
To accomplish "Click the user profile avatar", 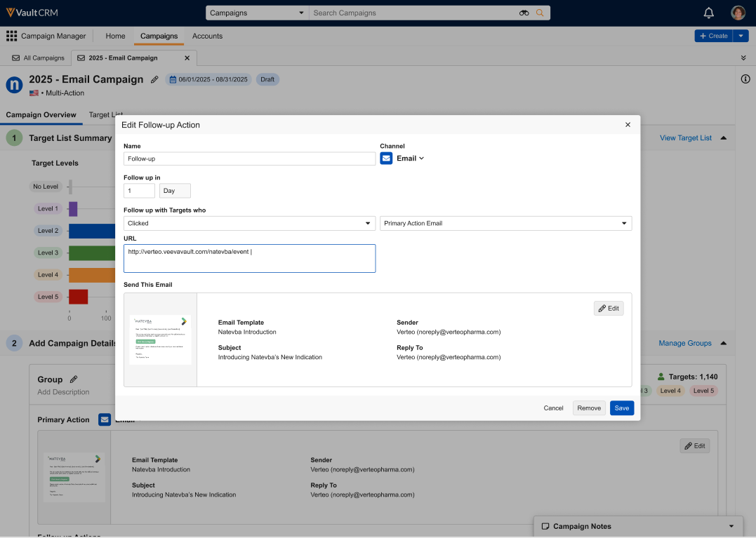I will click(738, 13).
